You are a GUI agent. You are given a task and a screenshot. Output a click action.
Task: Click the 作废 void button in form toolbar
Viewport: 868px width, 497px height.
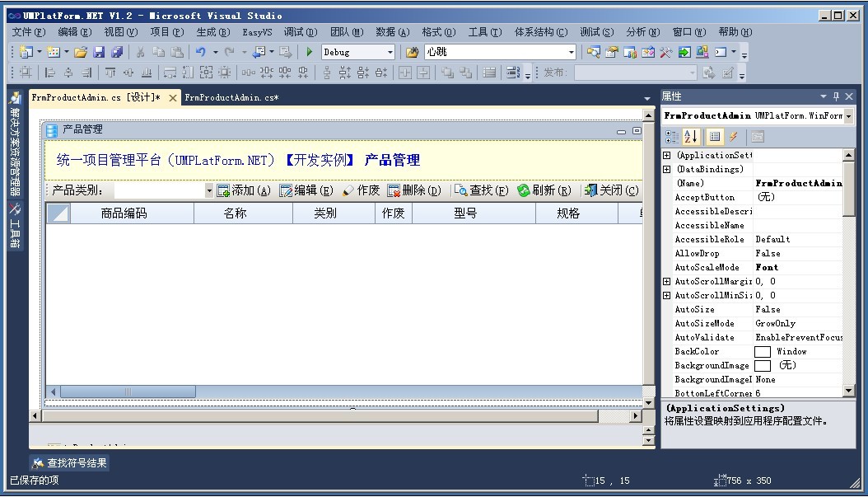pyautogui.click(x=362, y=190)
